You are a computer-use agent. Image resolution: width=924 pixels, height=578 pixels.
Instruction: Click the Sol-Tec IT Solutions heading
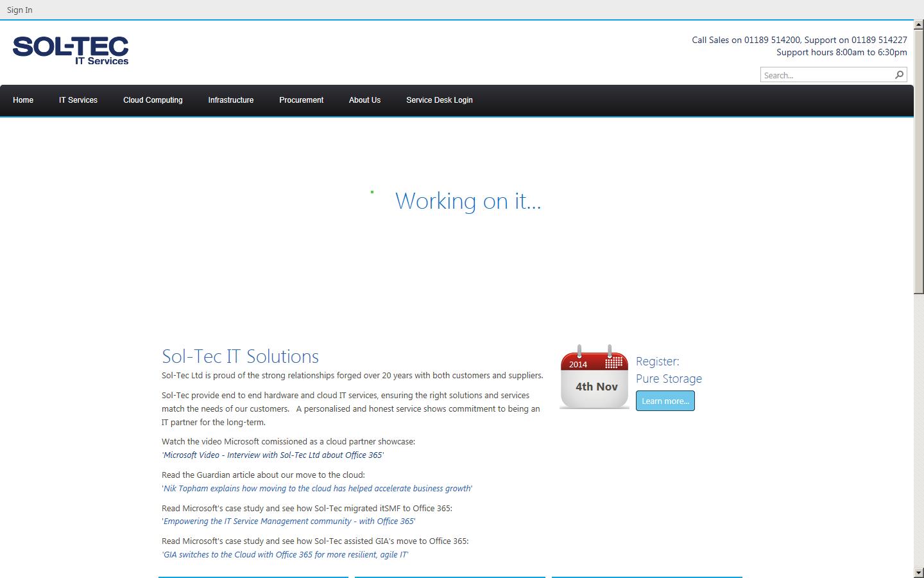point(240,356)
